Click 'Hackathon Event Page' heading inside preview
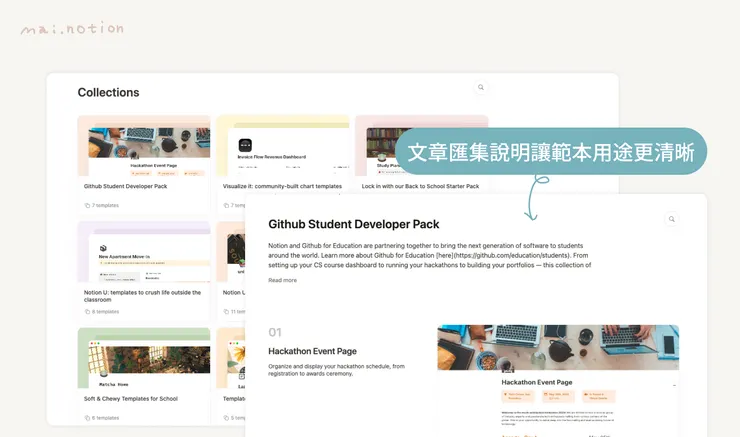Image resolution: width=740 pixels, height=437 pixels. point(537,382)
